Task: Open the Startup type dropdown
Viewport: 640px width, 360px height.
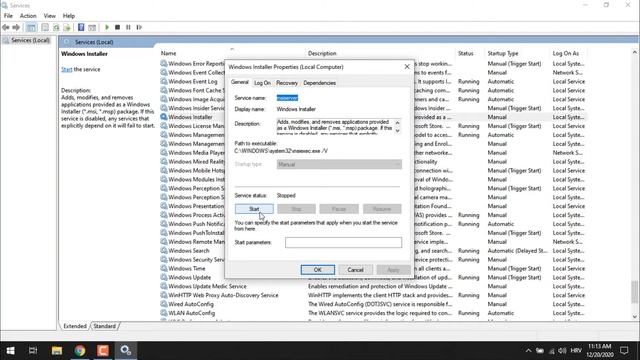Action: point(339,164)
